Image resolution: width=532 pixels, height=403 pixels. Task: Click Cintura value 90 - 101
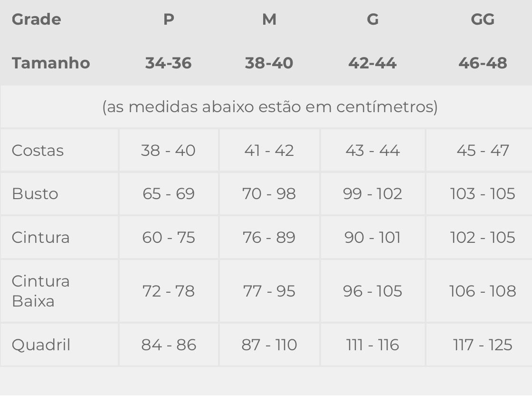[x=372, y=237]
